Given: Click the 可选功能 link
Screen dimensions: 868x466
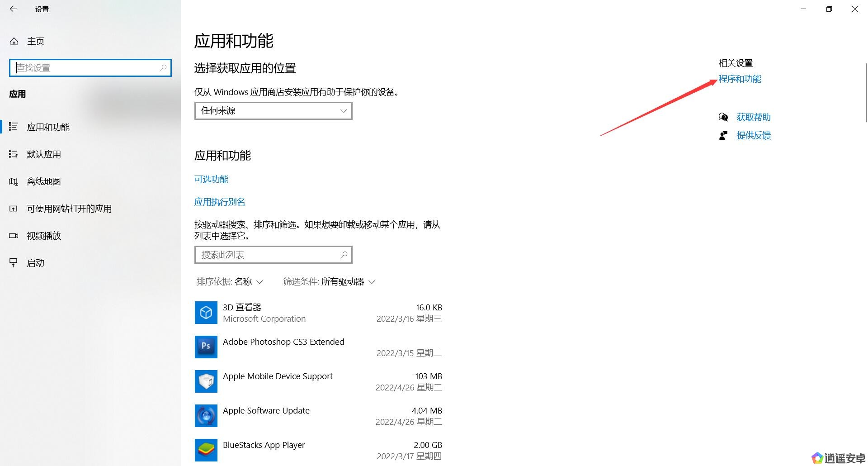Looking at the screenshot, I should coord(211,179).
